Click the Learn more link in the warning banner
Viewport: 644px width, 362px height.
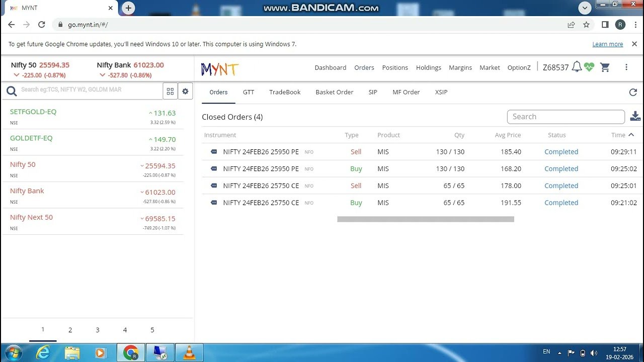pos(607,44)
